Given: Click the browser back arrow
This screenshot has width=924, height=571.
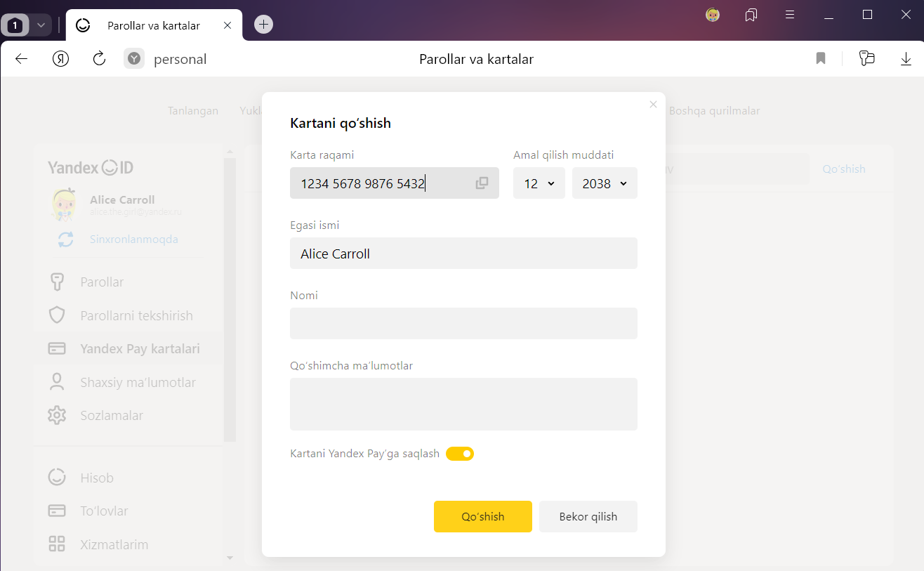Looking at the screenshot, I should click(21, 59).
